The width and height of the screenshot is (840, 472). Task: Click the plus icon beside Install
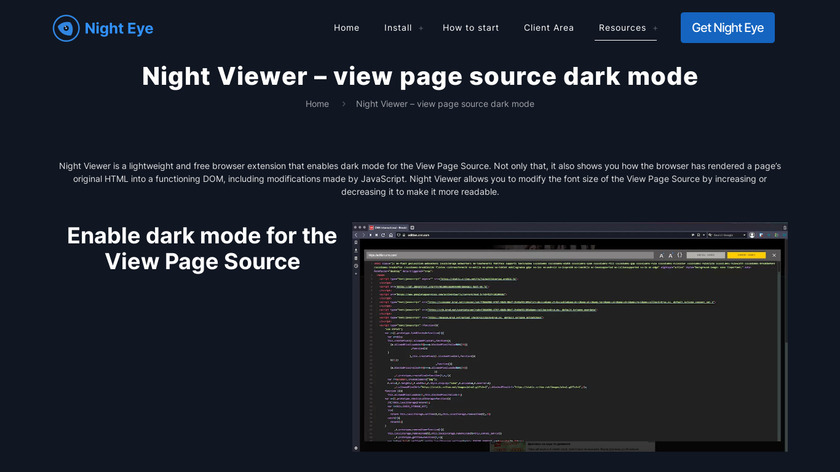click(x=421, y=29)
